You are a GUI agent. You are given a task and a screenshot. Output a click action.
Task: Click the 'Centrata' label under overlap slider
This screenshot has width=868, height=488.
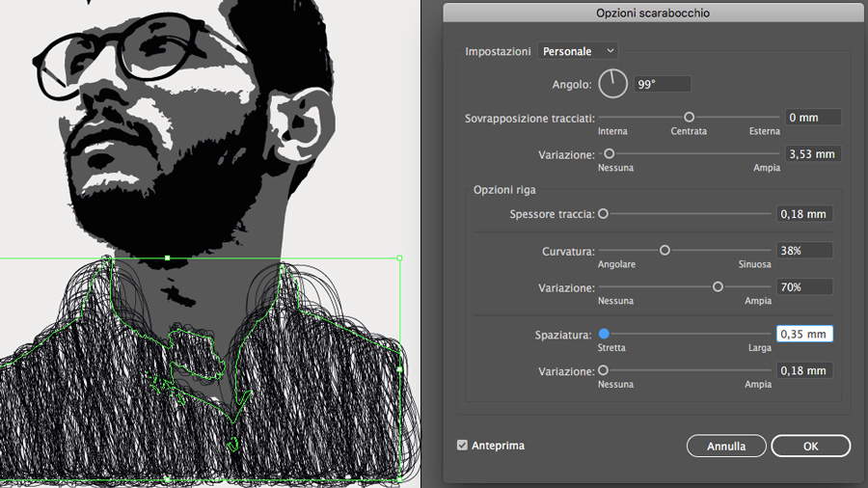pos(689,131)
